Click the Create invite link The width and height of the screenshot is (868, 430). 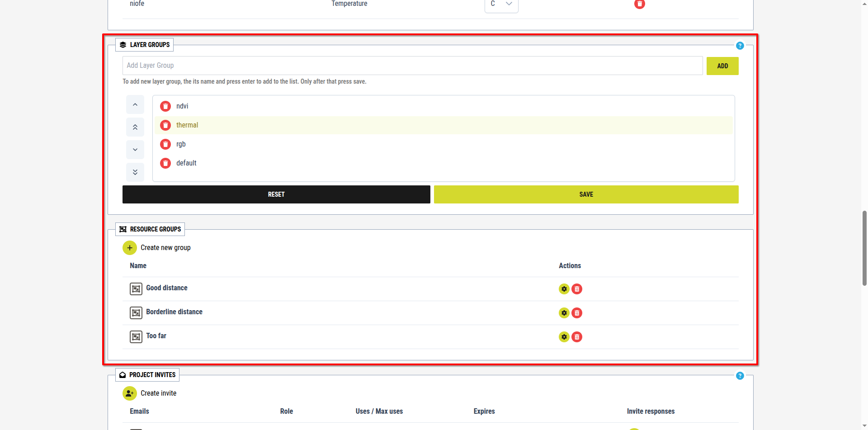158,393
